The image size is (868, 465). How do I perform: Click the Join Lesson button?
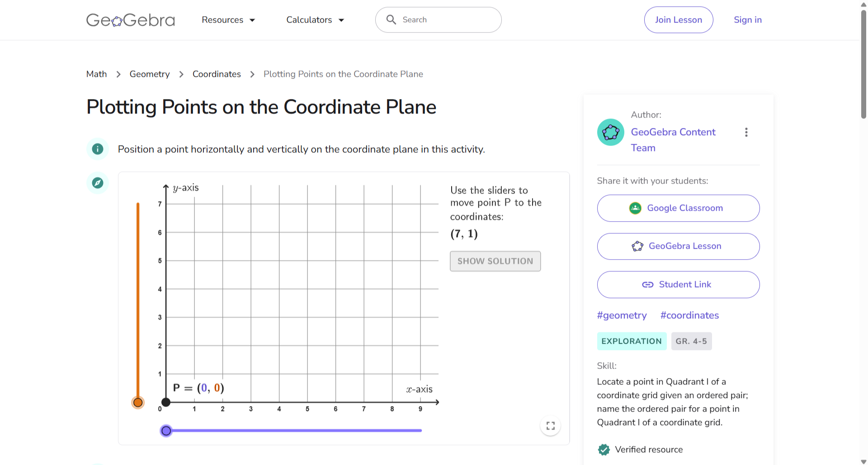tap(678, 20)
